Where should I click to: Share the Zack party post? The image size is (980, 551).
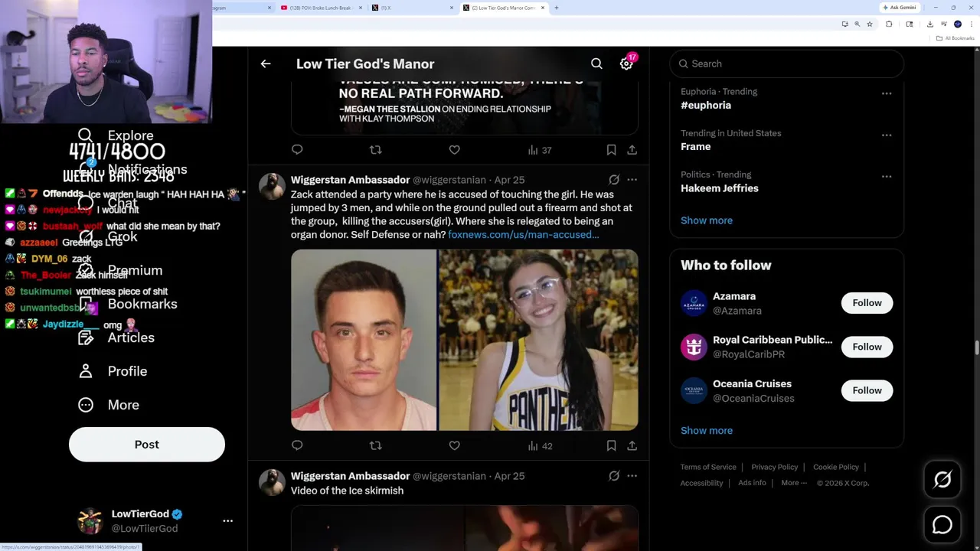(x=632, y=445)
